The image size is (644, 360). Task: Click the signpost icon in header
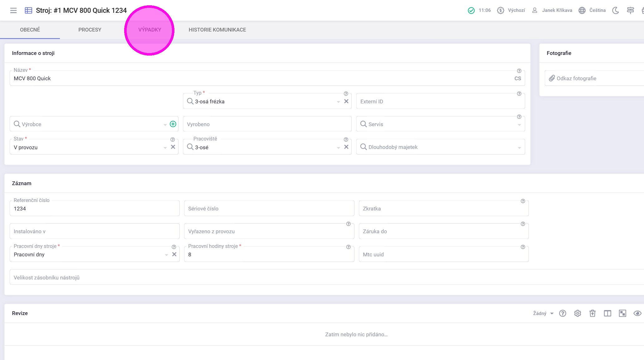tap(630, 10)
